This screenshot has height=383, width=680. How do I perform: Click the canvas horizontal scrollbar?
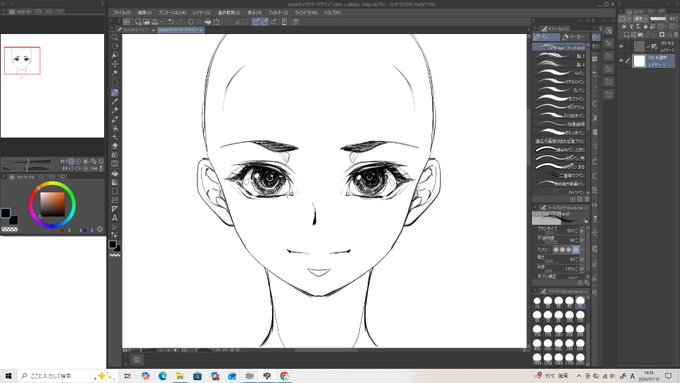pyautogui.click(x=325, y=350)
